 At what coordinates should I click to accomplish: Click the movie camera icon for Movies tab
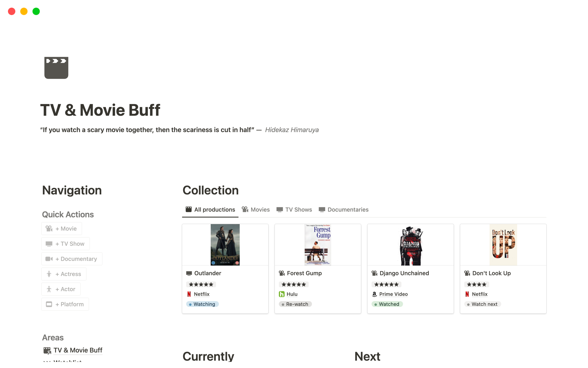245,209
